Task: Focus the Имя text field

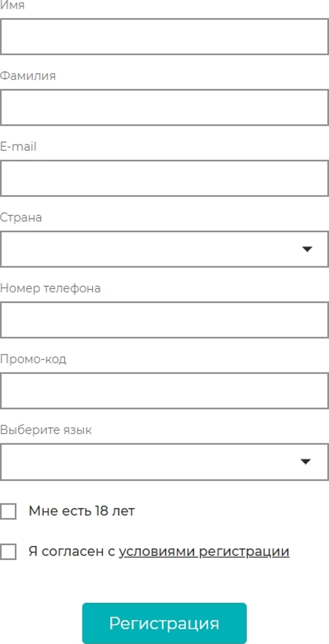Action: pos(164,37)
